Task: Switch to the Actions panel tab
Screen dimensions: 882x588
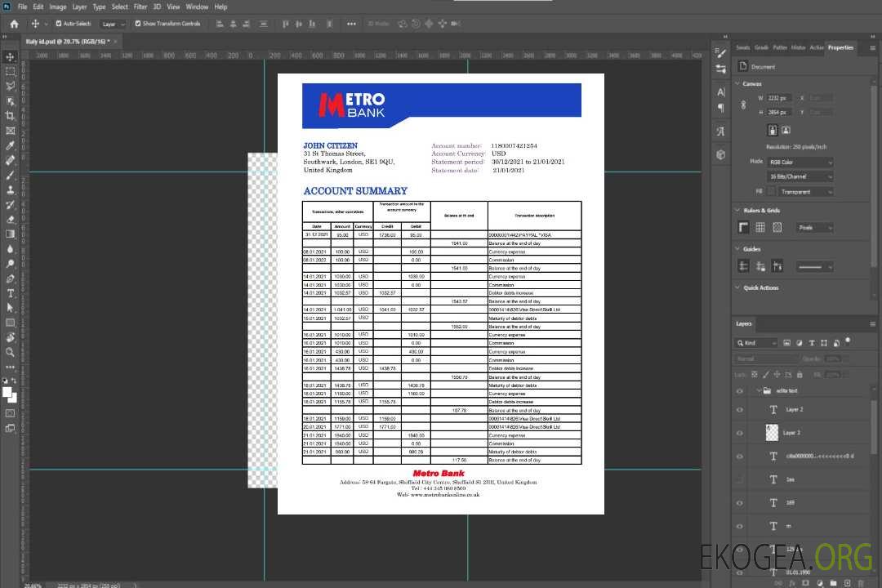Action: (817, 48)
